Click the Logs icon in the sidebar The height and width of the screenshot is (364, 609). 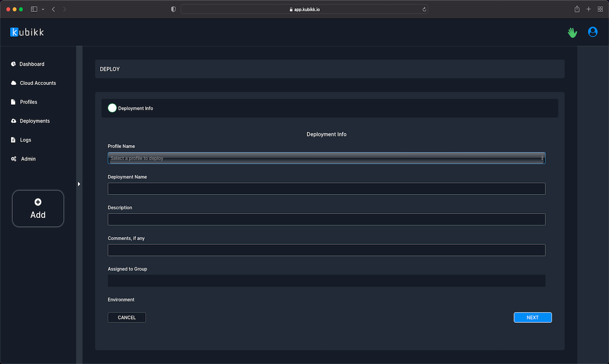pyautogui.click(x=13, y=139)
